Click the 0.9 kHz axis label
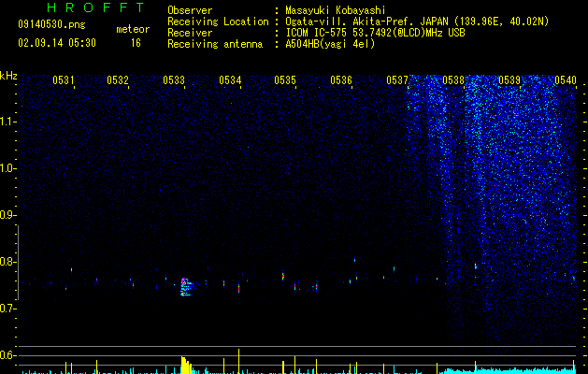 tap(7, 215)
